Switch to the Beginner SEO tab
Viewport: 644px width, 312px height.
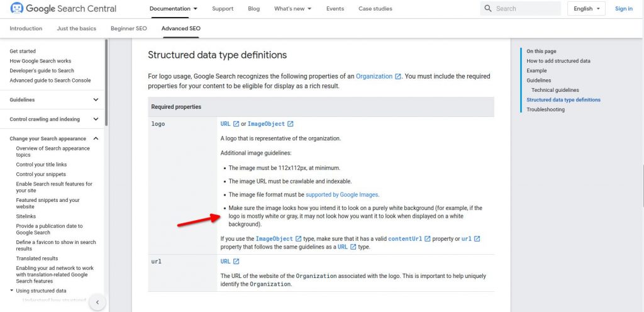click(128, 29)
